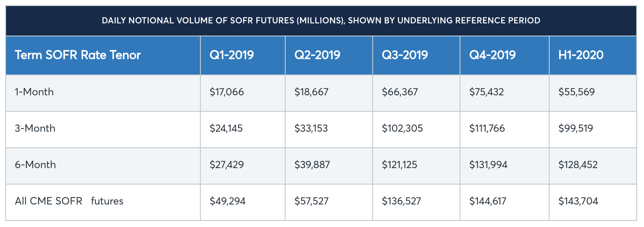Click the $99,519 cell

coord(576,128)
